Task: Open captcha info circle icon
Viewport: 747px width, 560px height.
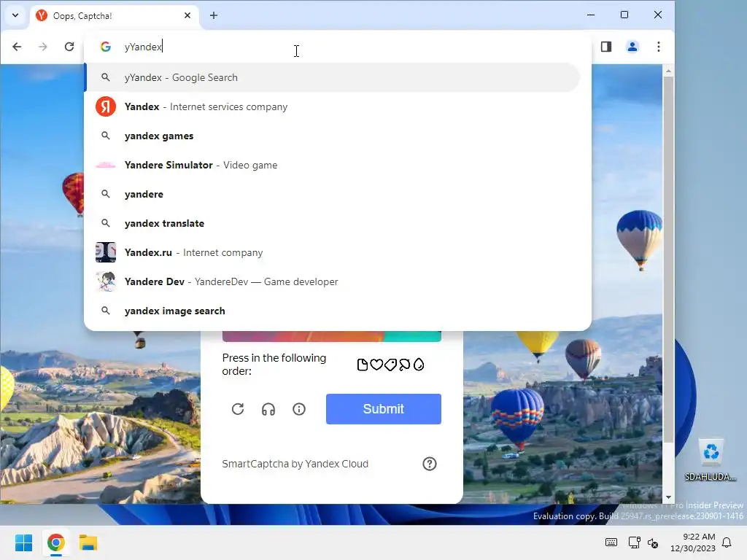Action: pos(298,409)
